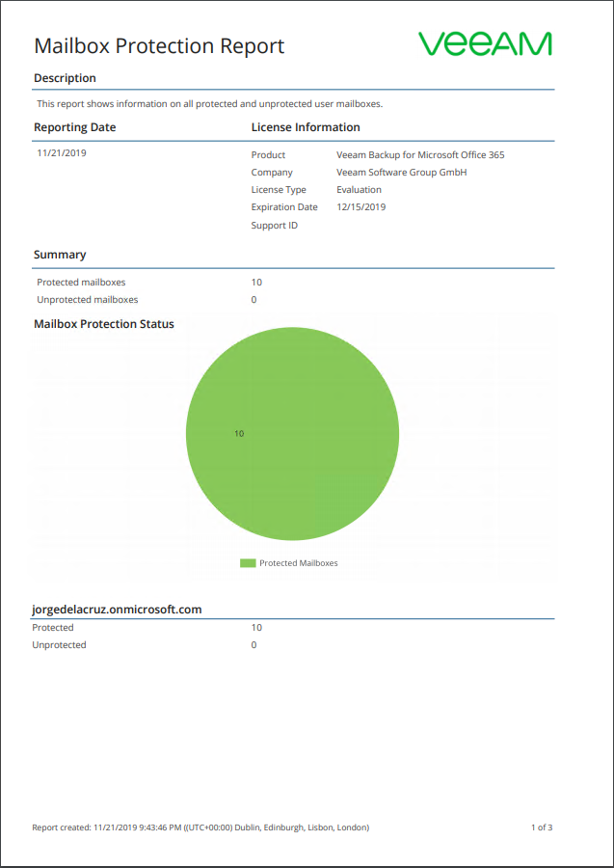Select the Mailbox Protection Report title

[x=159, y=46]
